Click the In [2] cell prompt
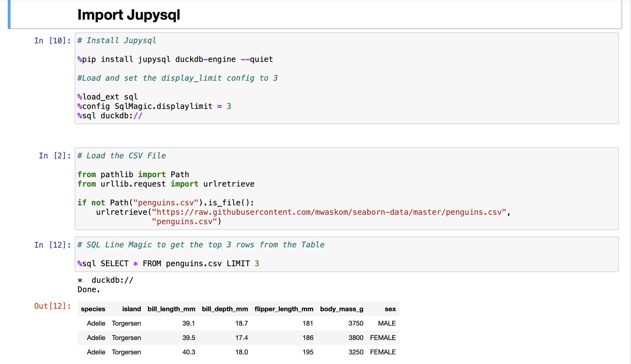The height and width of the screenshot is (364, 631). coord(55,156)
